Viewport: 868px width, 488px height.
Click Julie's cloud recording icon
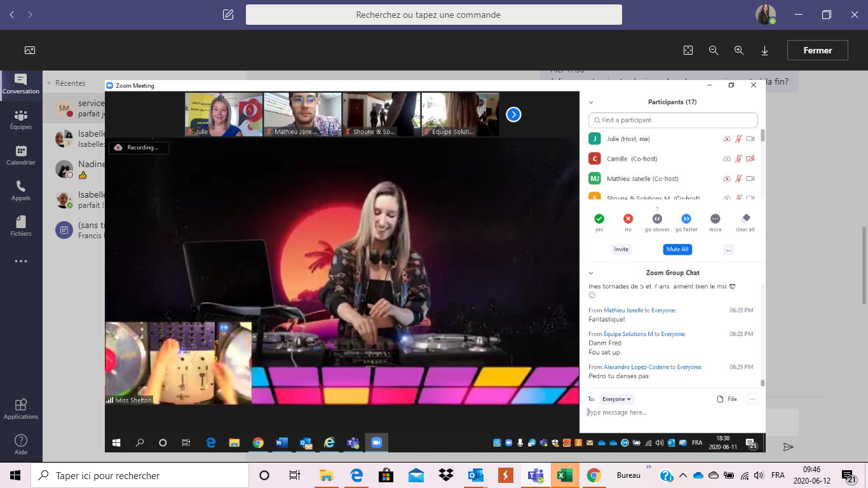pos(727,139)
